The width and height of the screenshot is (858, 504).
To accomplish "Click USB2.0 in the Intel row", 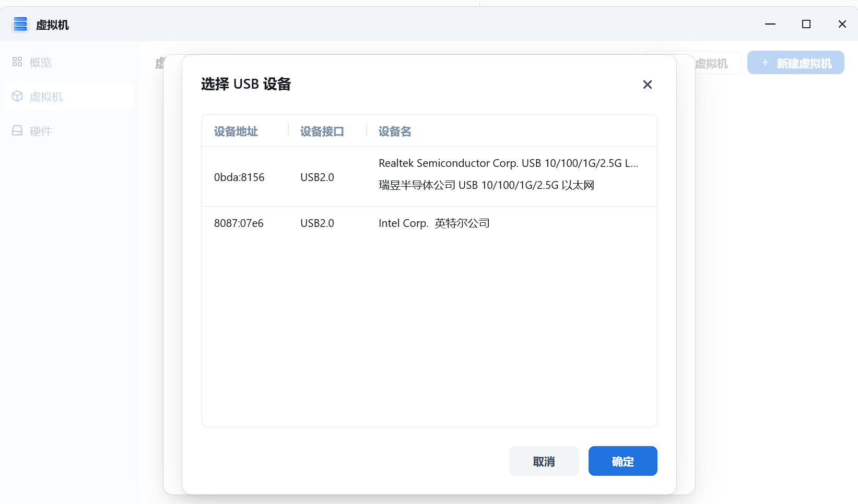I will pyautogui.click(x=317, y=223).
